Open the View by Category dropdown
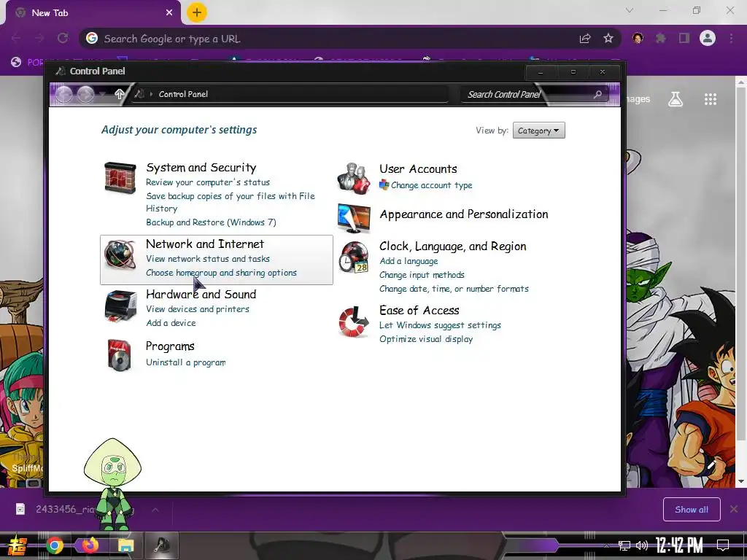The width and height of the screenshot is (747, 560). tap(539, 131)
